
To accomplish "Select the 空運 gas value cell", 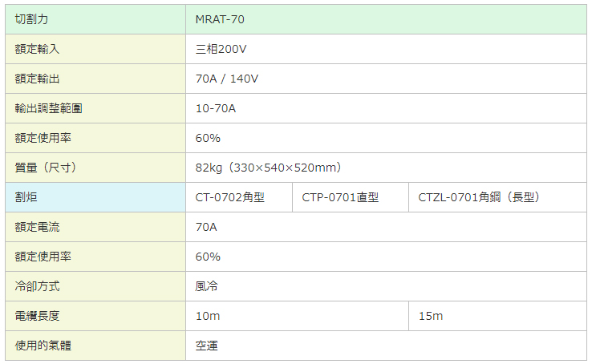I will (207, 346).
